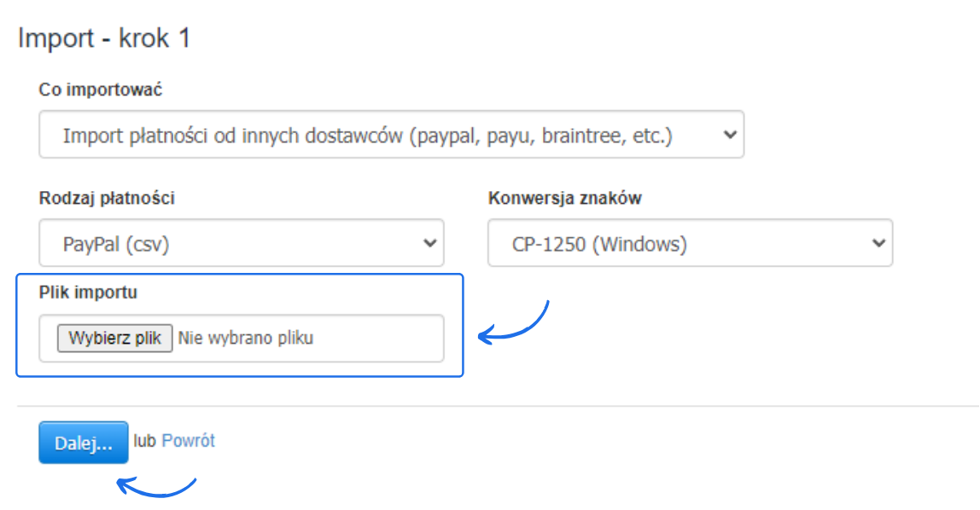Click the Import płatności od innych dostawców text
The height and width of the screenshot is (510, 980).
point(367,135)
